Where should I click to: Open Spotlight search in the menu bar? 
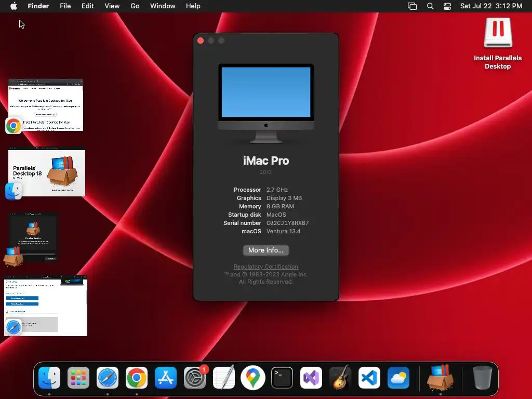pyautogui.click(x=430, y=6)
